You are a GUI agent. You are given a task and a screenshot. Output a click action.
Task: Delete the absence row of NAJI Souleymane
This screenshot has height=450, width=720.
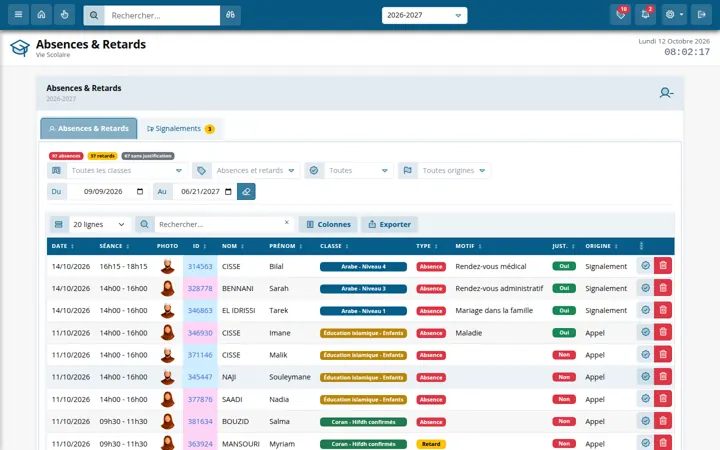point(663,377)
